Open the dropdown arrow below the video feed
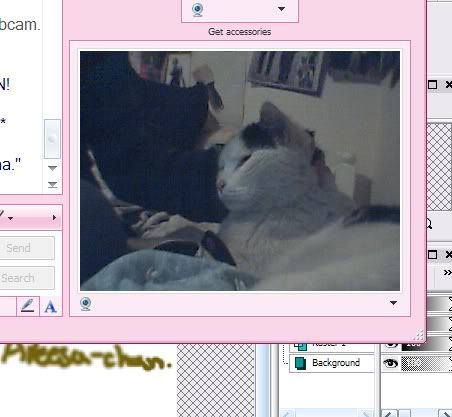452x417 pixels. (x=393, y=303)
